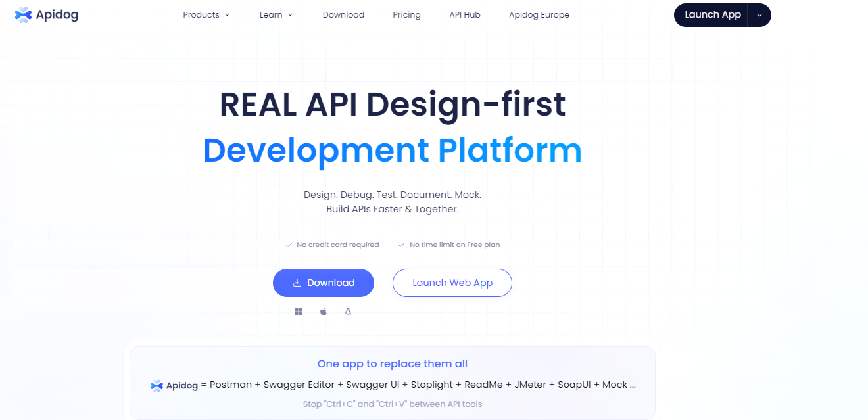Open the Products menu
This screenshot has width=868, height=420.
pyautogui.click(x=206, y=14)
